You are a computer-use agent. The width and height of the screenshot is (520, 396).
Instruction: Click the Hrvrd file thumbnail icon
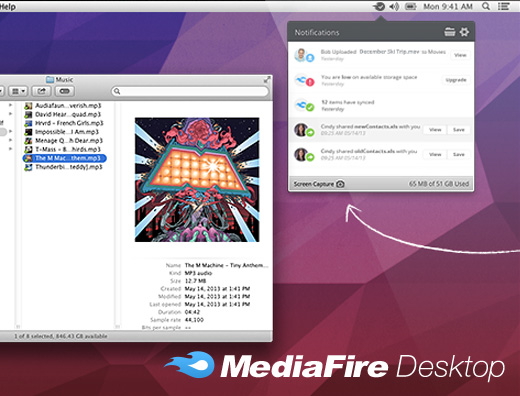click(x=28, y=123)
